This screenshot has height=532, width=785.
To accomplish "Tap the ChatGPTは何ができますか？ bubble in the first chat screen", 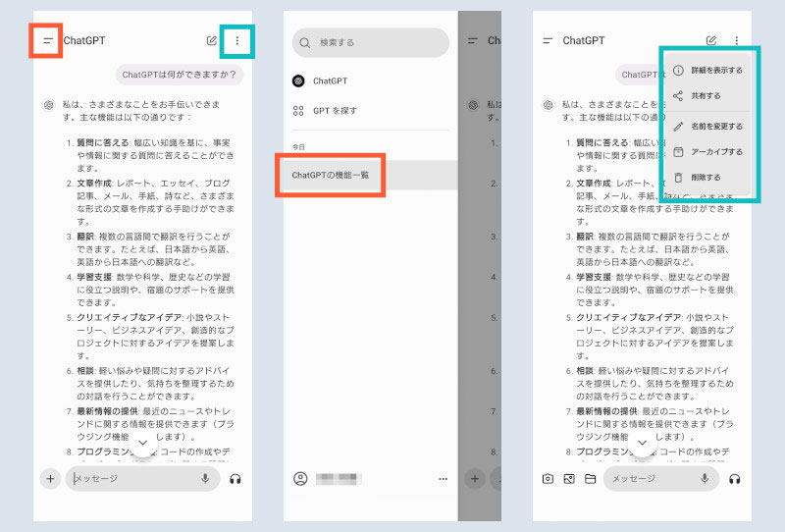I will pyautogui.click(x=180, y=75).
